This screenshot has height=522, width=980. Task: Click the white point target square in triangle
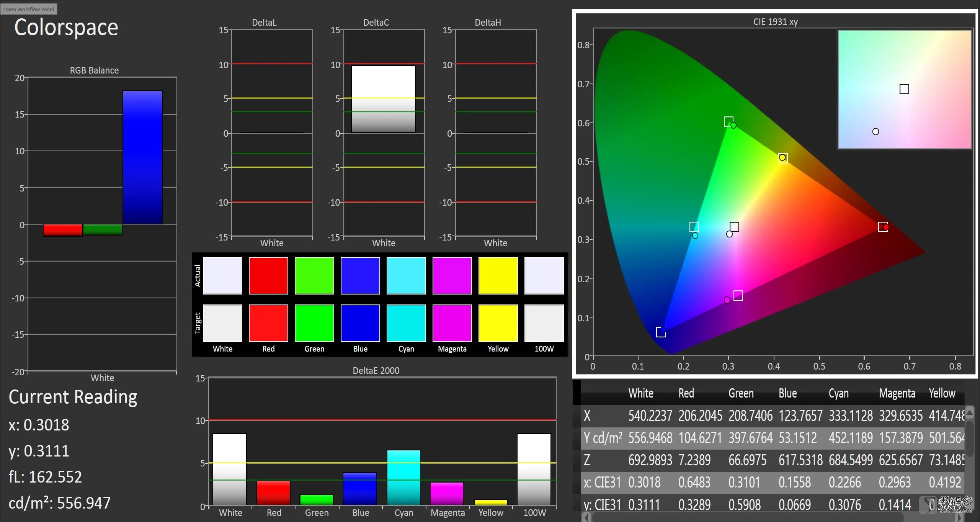point(734,227)
